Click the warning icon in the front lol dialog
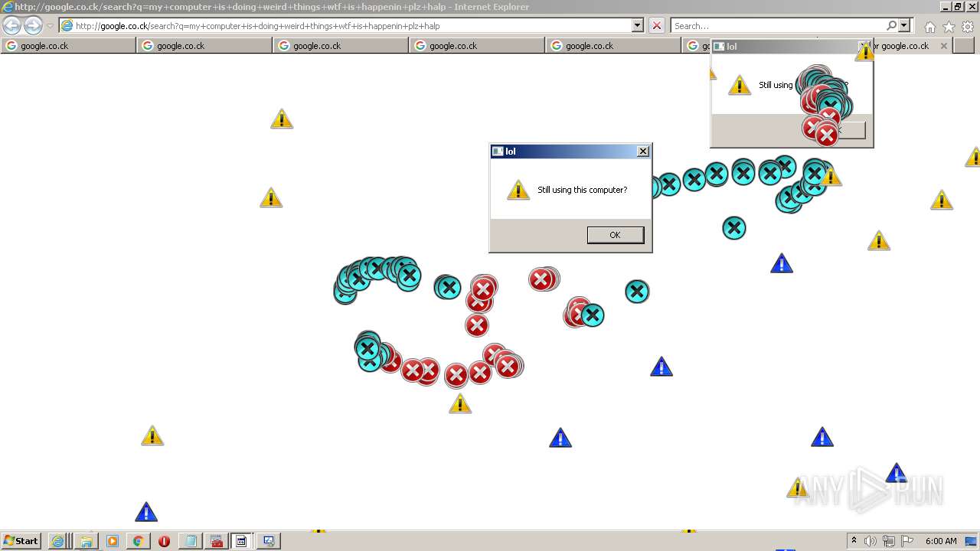This screenshot has width=980, height=551. (x=518, y=190)
